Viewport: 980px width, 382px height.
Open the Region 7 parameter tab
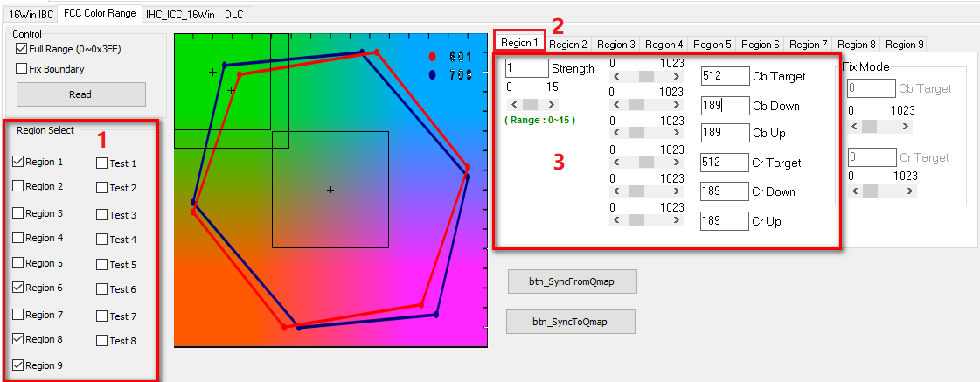pyautogui.click(x=809, y=45)
